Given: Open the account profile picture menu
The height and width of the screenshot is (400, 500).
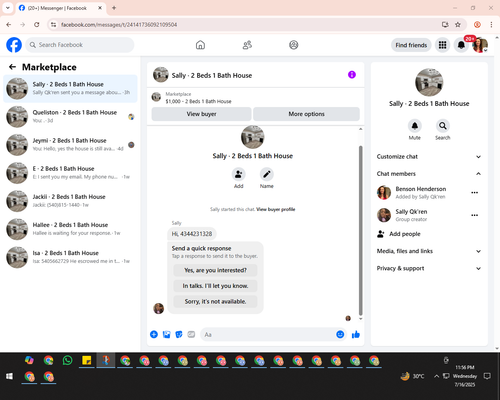Looking at the screenshot, I should 480,45.
